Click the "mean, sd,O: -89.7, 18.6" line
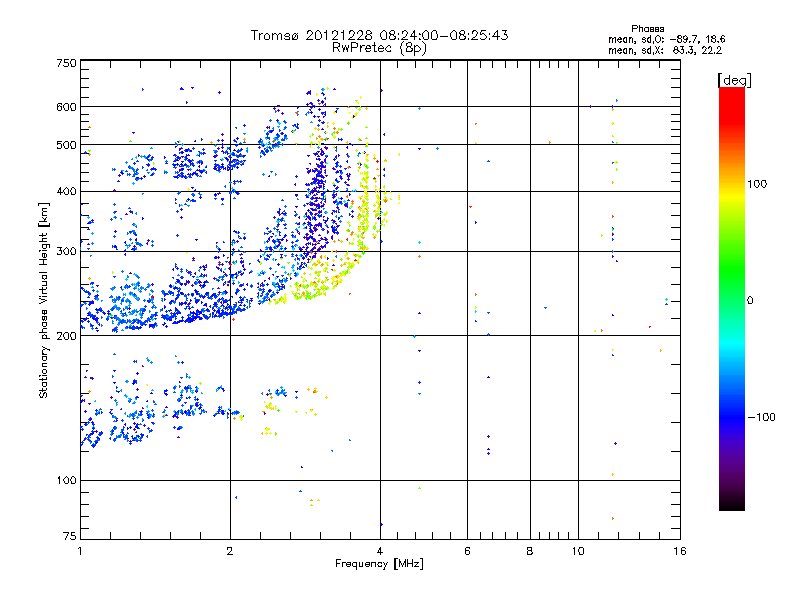The height and width of the screenshot is (600, 800). coord(666,39)
